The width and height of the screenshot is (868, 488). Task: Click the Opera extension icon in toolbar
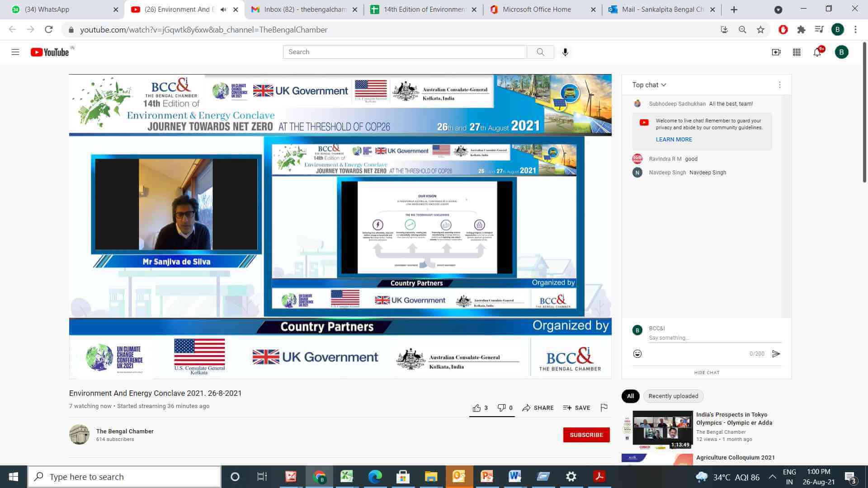pos(783,30)
